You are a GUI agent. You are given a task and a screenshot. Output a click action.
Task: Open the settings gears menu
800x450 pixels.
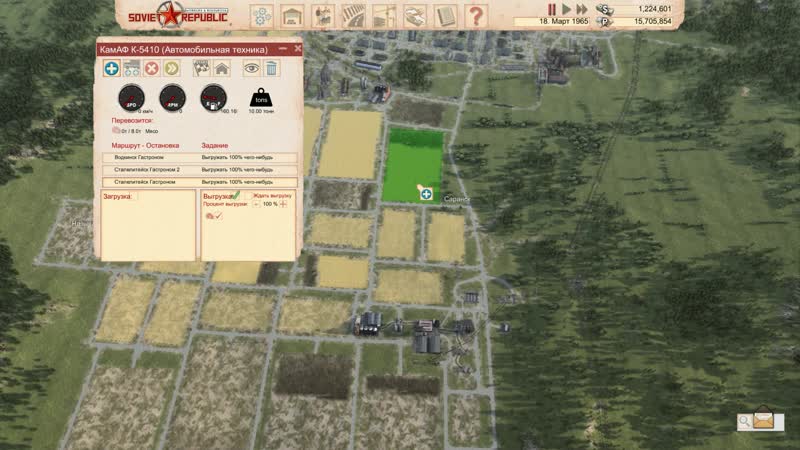click(x=261, y=17)
